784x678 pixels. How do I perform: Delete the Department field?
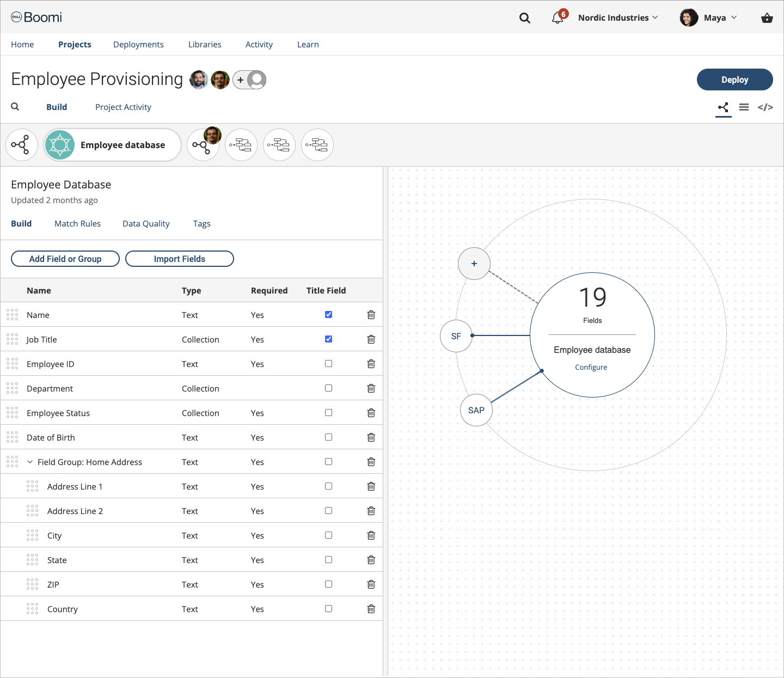371,388
